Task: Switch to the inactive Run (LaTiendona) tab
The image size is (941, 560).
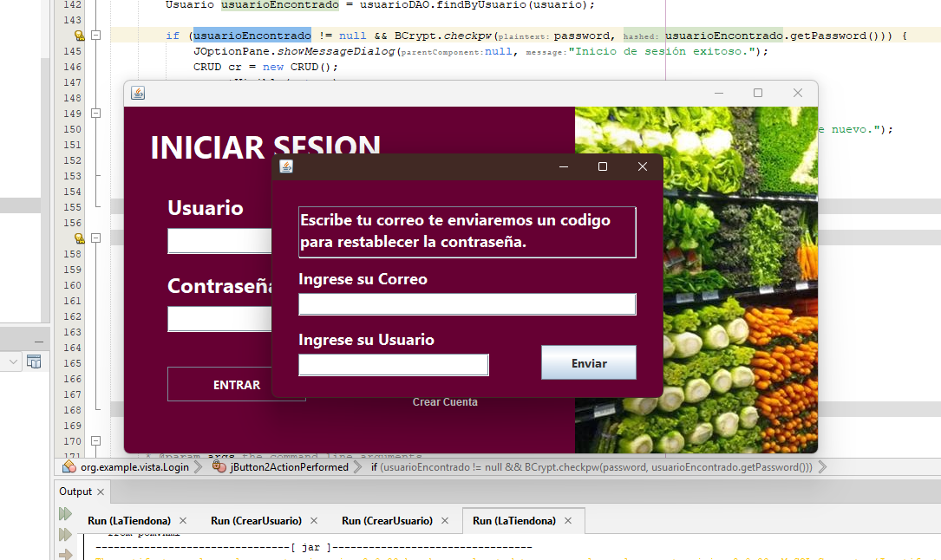Action: tap(129, 521)
